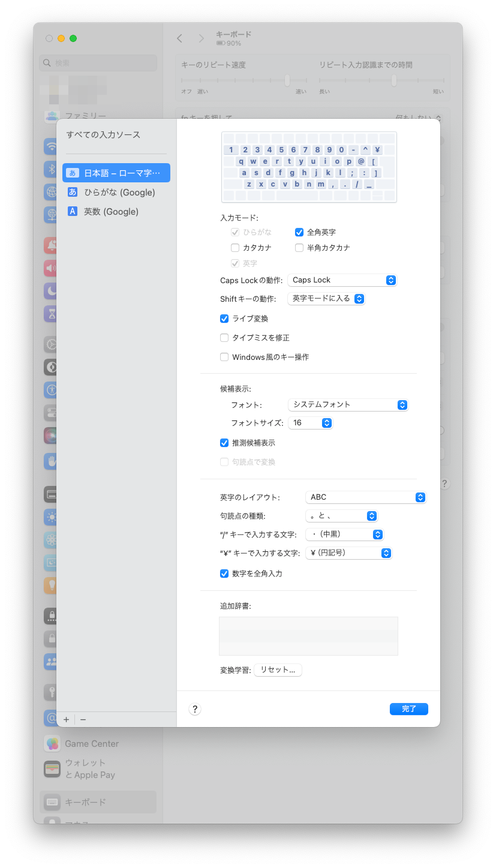Click the minus button to remove input source
Screen dimensions: 496x868
coord(83,719)
